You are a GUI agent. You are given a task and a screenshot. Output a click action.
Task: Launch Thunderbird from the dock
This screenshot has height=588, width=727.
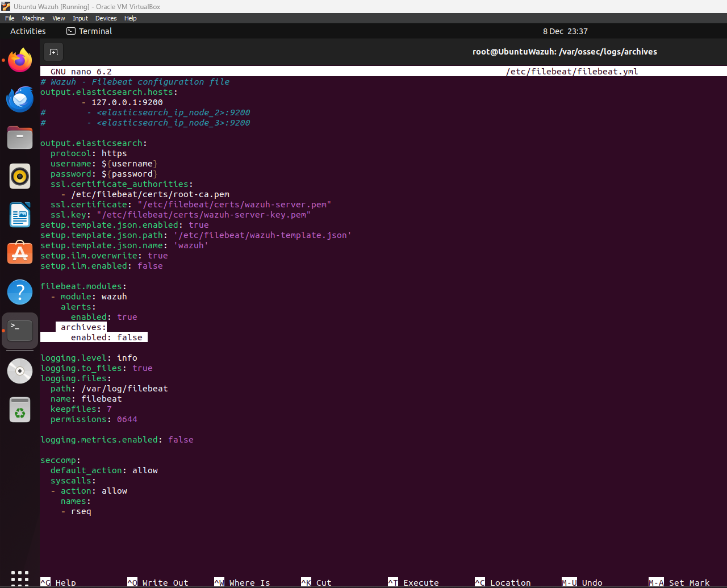[20, 99]
